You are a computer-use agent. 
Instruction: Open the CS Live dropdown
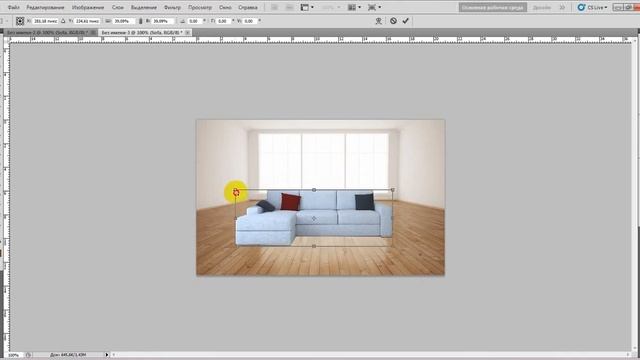[x=593, y=7]
